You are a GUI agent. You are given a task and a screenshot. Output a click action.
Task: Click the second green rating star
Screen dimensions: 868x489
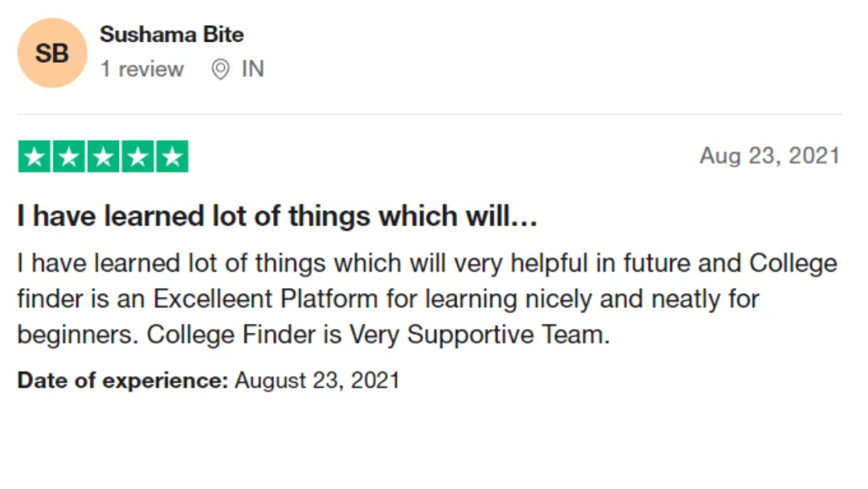pyautogui.click(x=68, y=157)
